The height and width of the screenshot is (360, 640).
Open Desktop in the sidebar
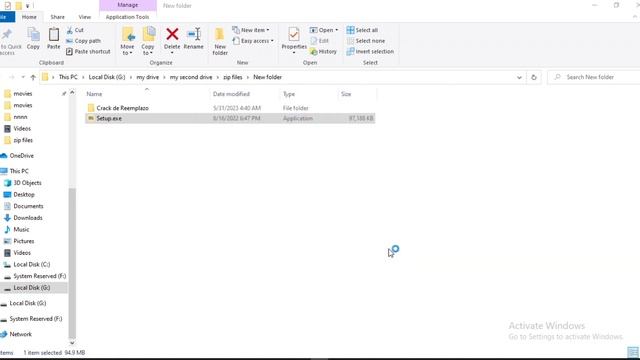tap(24, 195)
